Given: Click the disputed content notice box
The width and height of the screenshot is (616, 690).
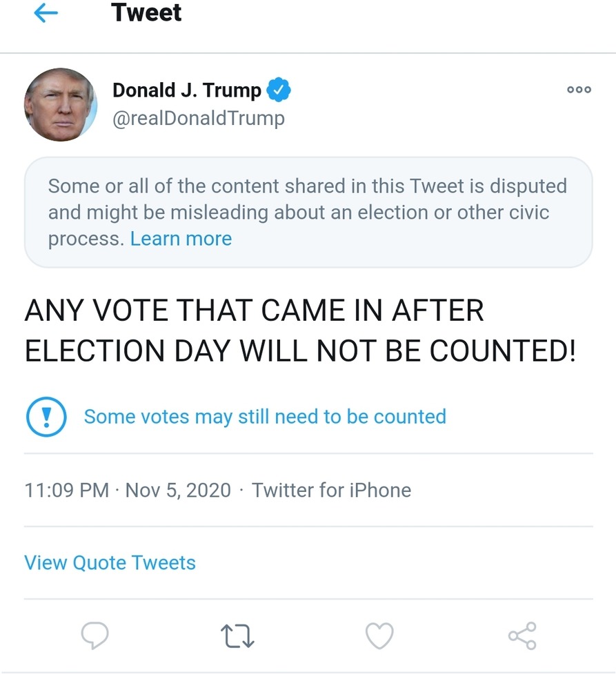Looking at the screenshot, I should coord(308,200).
